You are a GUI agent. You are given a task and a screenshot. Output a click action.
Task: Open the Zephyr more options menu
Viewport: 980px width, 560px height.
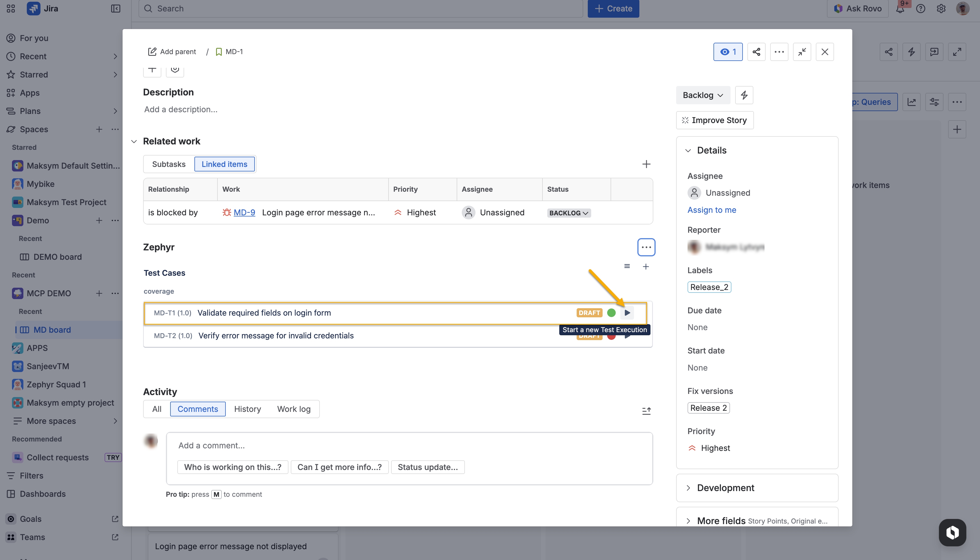646,247
